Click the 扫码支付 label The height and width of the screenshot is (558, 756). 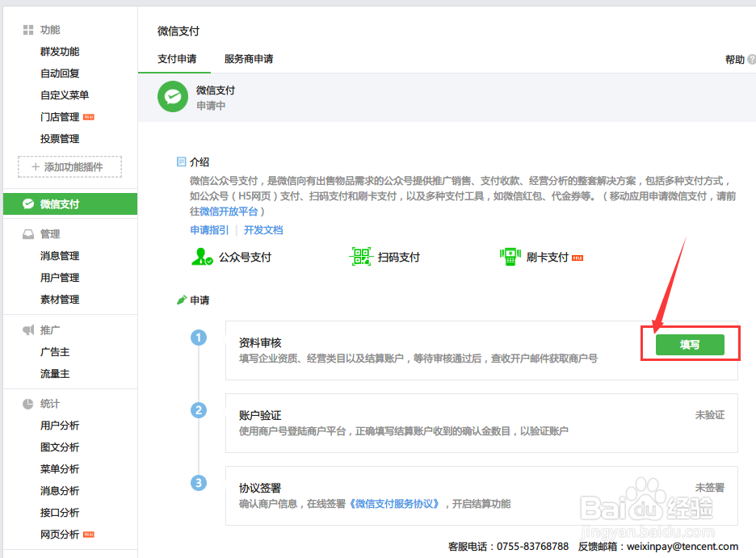pyautogui.click(x=399, y=258)
